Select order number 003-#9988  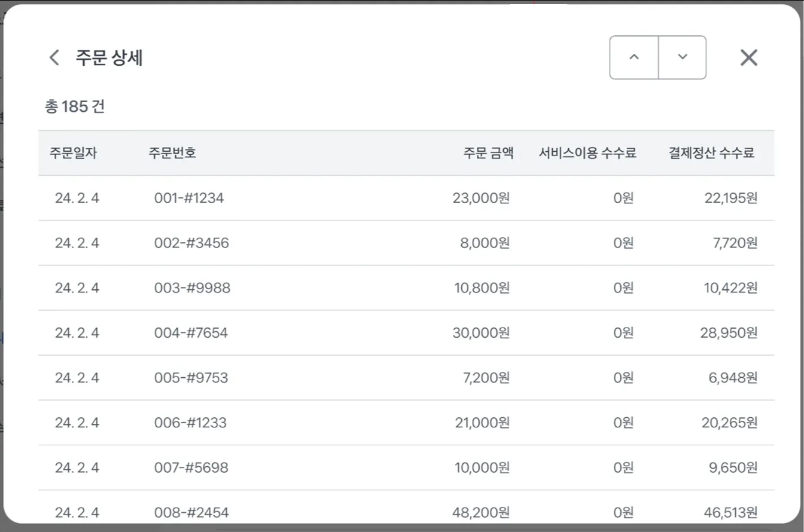[192, 288]
